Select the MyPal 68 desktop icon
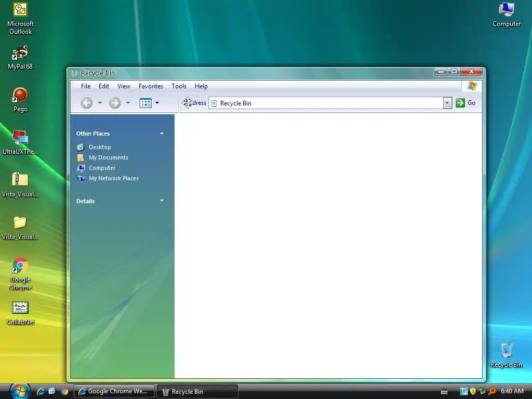The image size is (532, 399). 20,58
